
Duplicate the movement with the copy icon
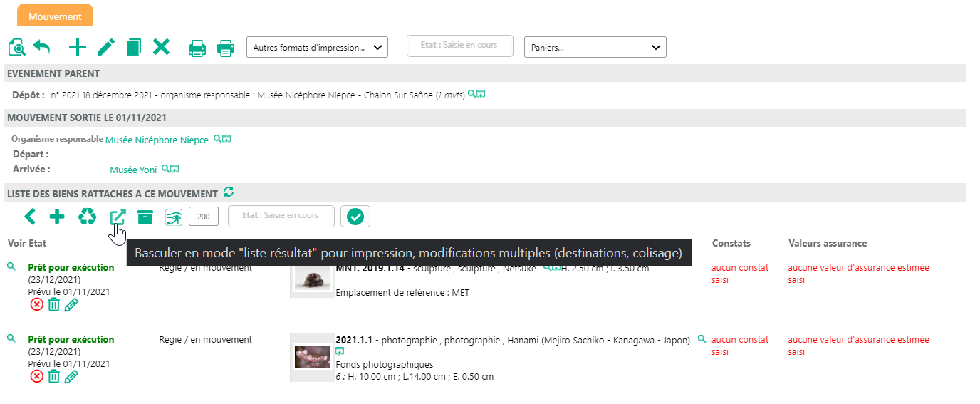(x=133, y=48)
